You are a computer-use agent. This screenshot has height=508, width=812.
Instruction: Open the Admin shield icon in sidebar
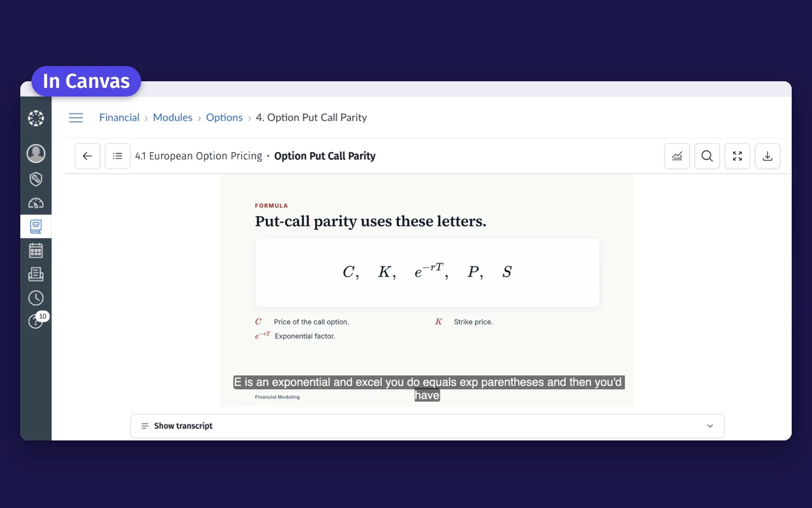pyautogui.click(x=36, y=179)
